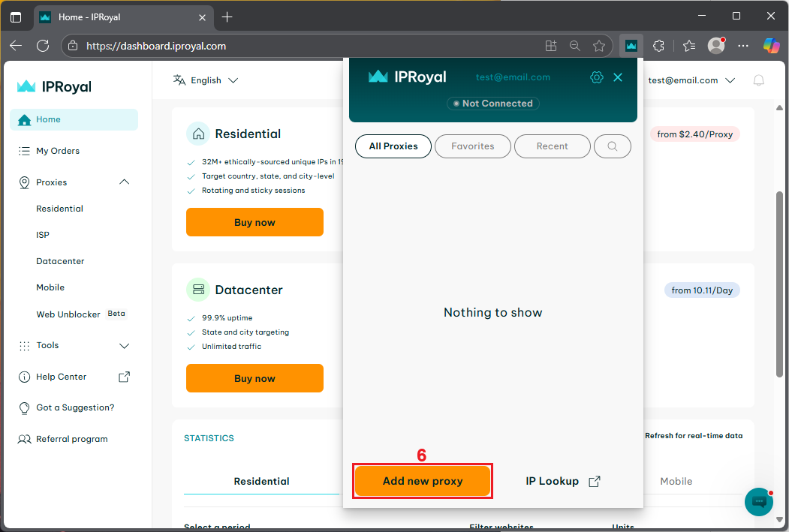Viewport: 789px width, 532px height.
Task: Click the STATISTICS heading
Action: click(x=209, y=438)
